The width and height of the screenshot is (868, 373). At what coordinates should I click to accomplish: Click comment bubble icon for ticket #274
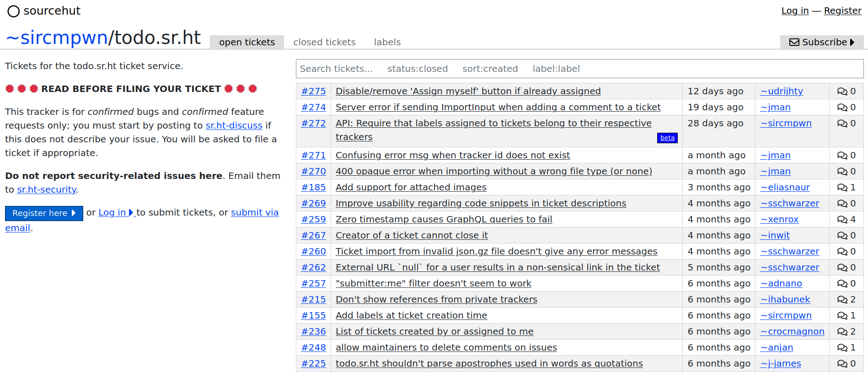(x=842, y=108)
